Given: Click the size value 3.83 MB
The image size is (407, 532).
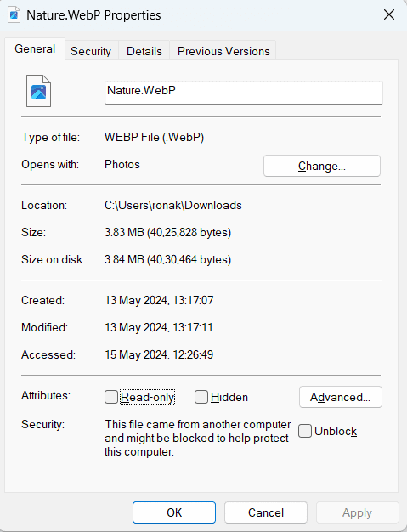Looking at the screenshot, I should 168,232.
